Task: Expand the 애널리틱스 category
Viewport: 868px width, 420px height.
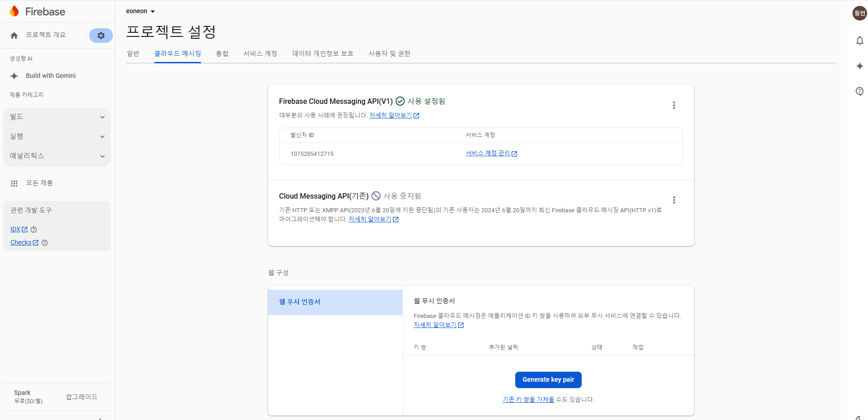Action: pyautogui.click(x=57, y=156)
